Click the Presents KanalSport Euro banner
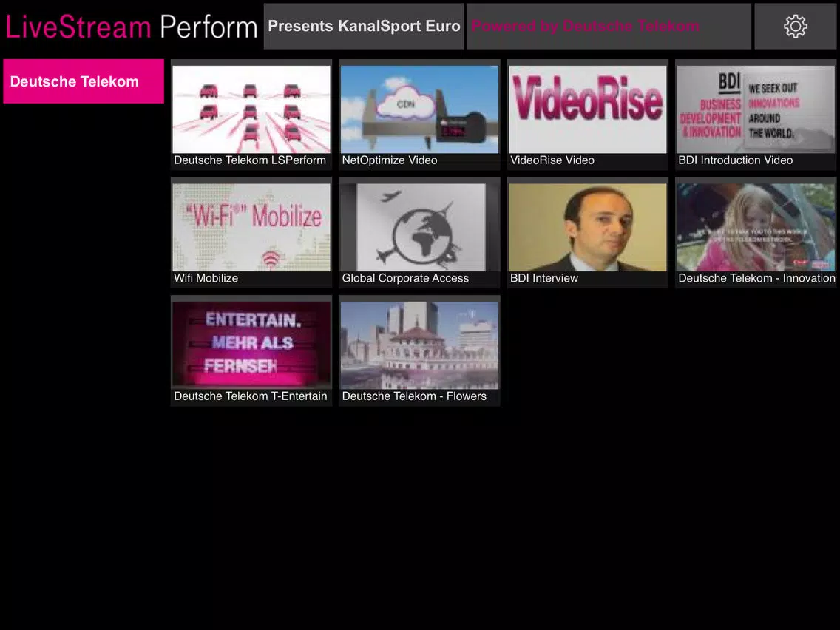Image resolution: width=840 pixels, height=630 pixels. pyautogui.click(x=364, y=27)
